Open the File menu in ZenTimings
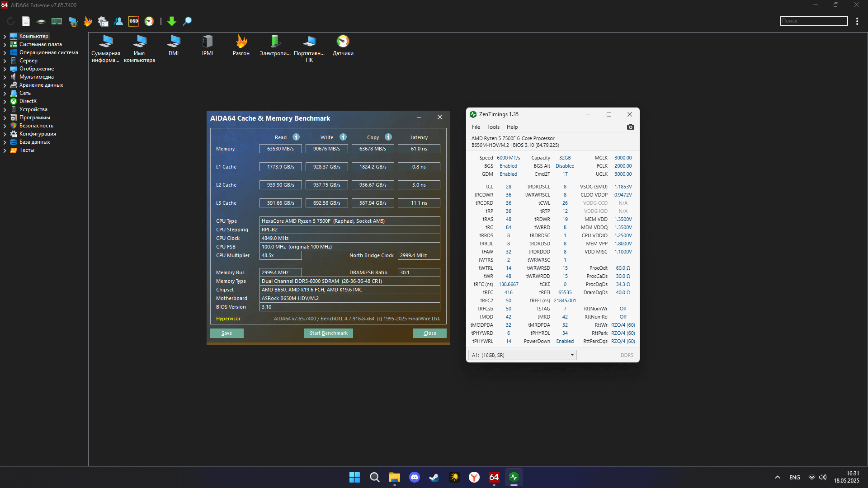This screenshot has height=488, width=868. 476,127
